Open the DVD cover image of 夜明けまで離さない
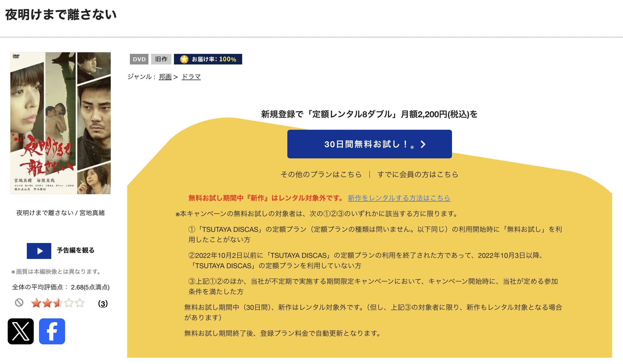623x364 pixels. click(61, 123)
